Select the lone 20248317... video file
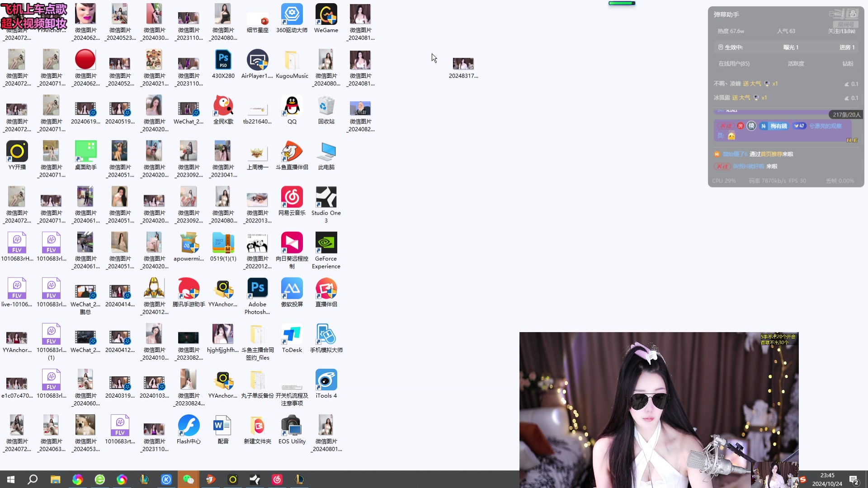The height and width of the screenshot is (488, 868). tap(463, 68)
